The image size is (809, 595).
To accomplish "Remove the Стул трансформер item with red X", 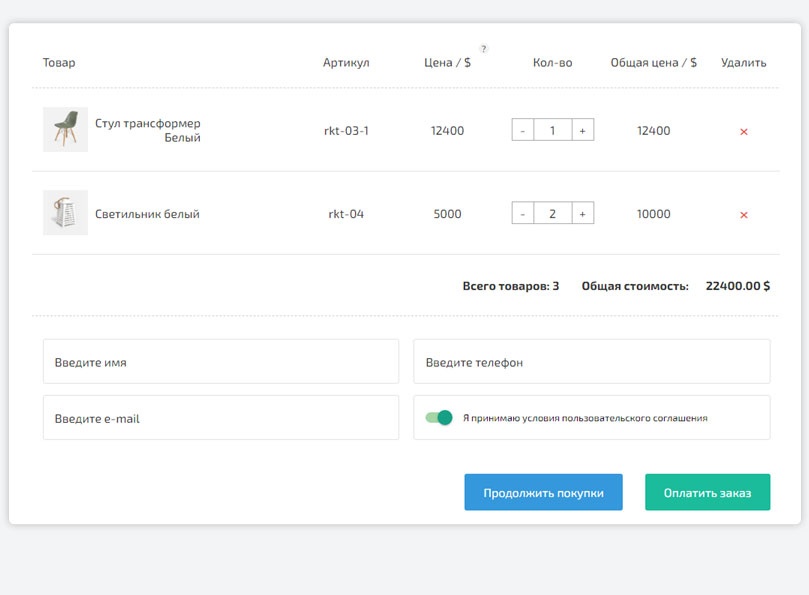I will click(x=743, y=131).
